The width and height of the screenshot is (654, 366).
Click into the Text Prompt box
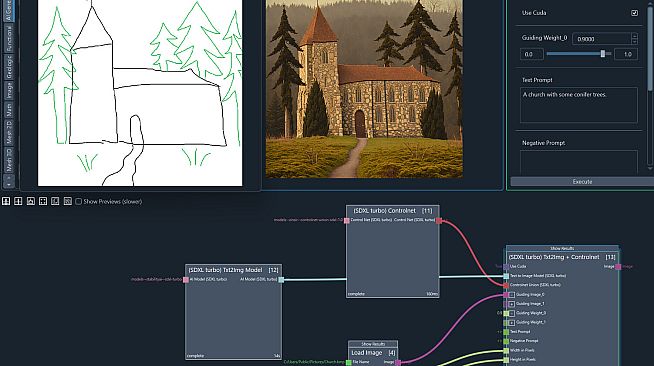579,105
